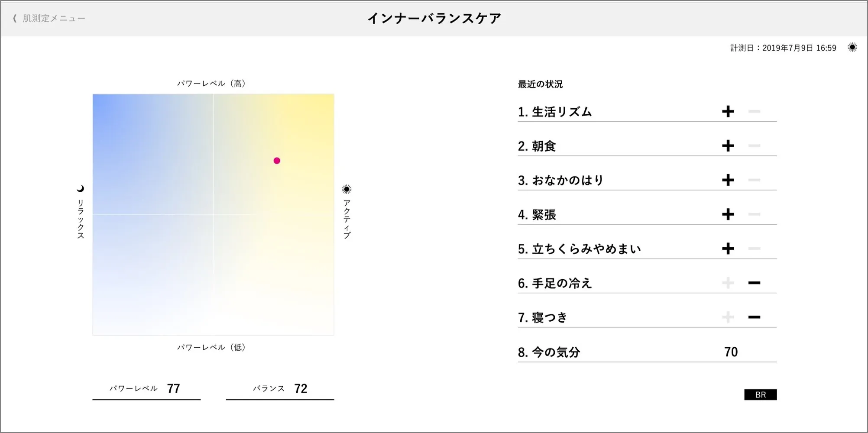Image resolution: width=868 pixels, height=433 pixels.
Task: Set 朝食 to plus
Action: point(728,146)
